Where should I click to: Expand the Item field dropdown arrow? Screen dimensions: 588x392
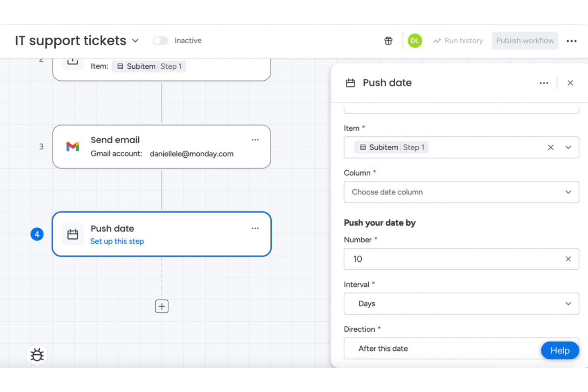(568, 147)
